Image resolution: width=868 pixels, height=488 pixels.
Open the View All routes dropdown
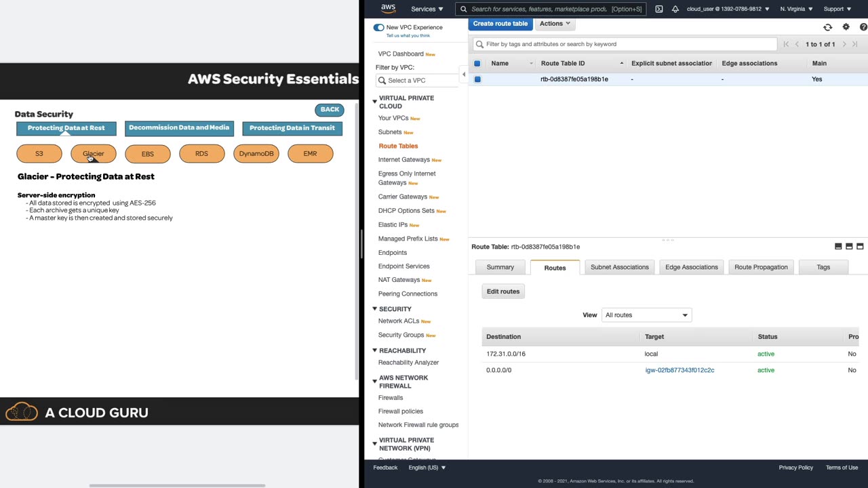tap(646, 315)
